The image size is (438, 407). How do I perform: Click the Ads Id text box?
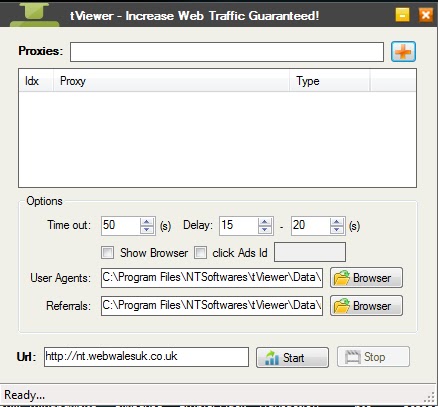(x=310, y=252)
